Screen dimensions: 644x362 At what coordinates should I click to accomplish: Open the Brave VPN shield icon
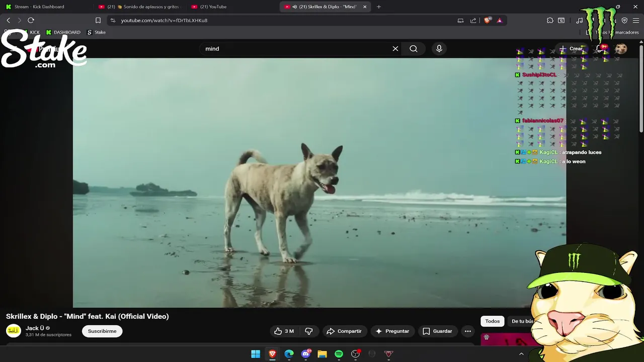624,20
